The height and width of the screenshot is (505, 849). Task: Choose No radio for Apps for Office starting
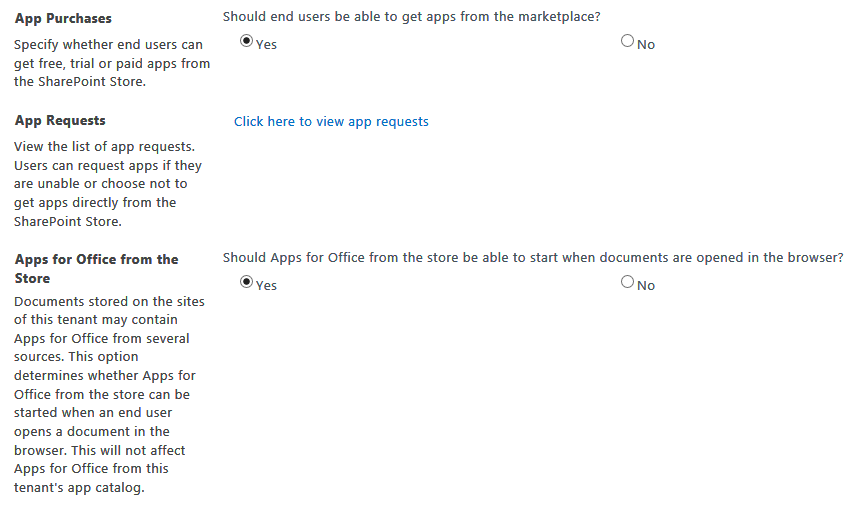pos(627,283)
